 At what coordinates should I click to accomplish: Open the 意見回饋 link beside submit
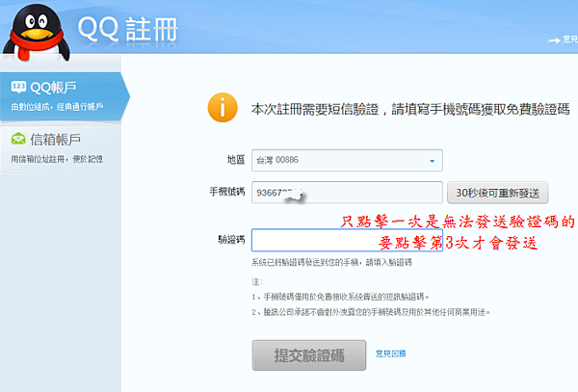[390, 353]
